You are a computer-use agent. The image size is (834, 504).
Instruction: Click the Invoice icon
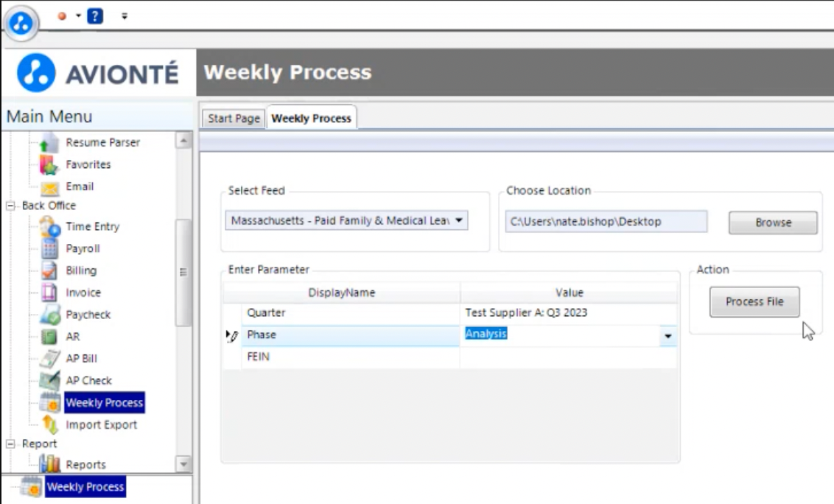tap(49, 293)
